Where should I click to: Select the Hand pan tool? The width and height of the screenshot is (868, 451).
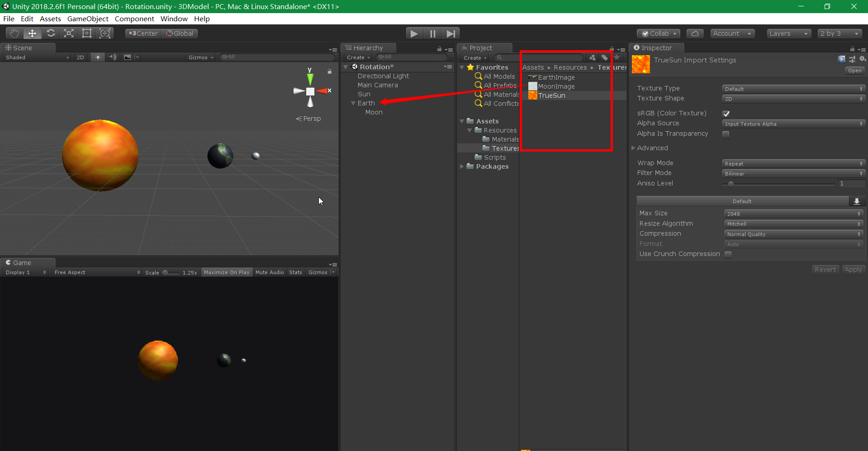coord(14,33)
